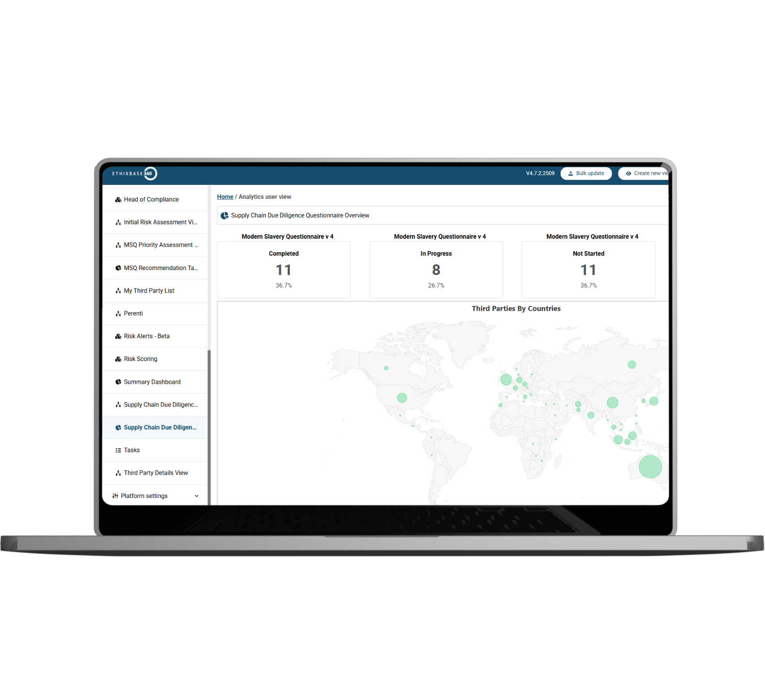765x700 pixels.
Task: Select the Tasks checklist icon
Action: 118,450
